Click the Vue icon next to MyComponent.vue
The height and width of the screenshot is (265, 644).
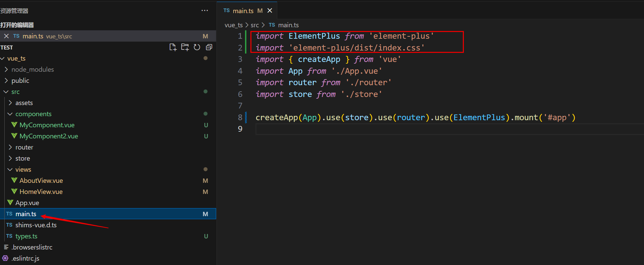point(14,125)
